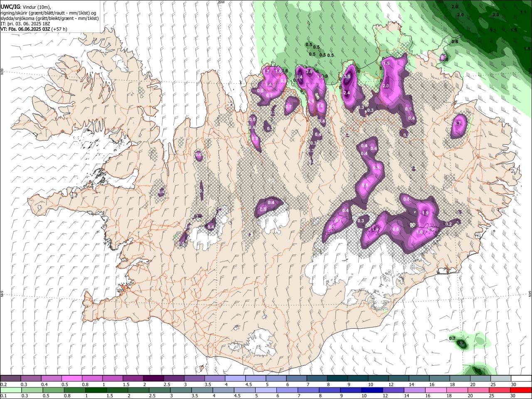The width and height of the screenshot is (532, 399).
Task: Pick the white swatch ending the upper legend row
Action: [521, 378]
